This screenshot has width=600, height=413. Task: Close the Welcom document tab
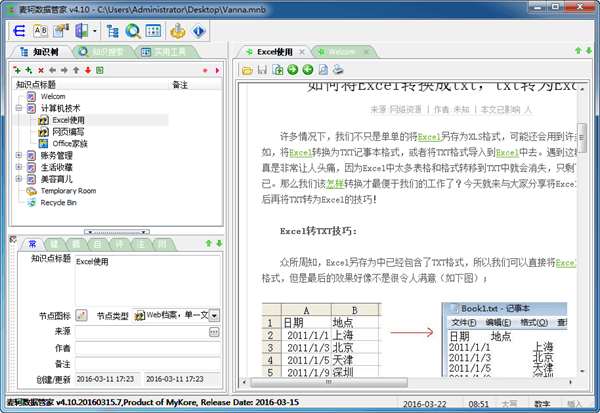(366, 52)
